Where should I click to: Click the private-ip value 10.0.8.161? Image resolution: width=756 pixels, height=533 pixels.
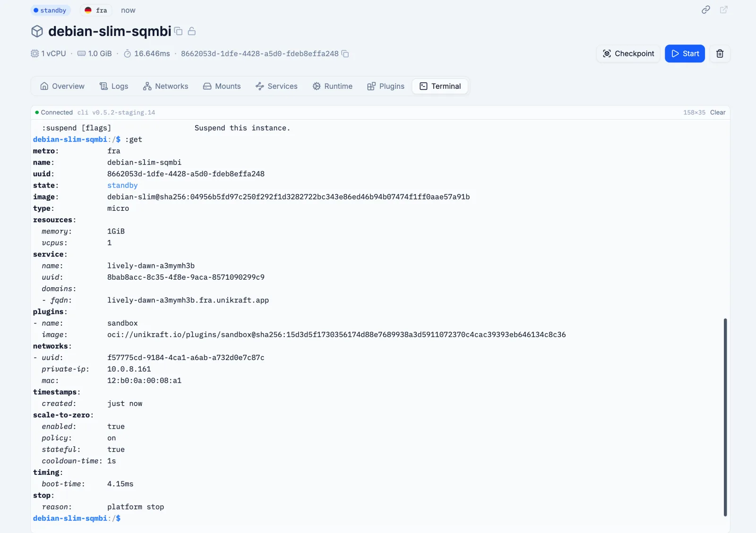(x=129, y=369)
